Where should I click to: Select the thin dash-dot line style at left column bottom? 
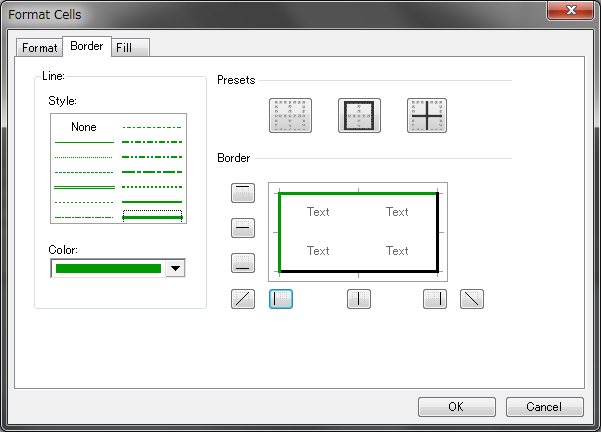click(84, 217)
